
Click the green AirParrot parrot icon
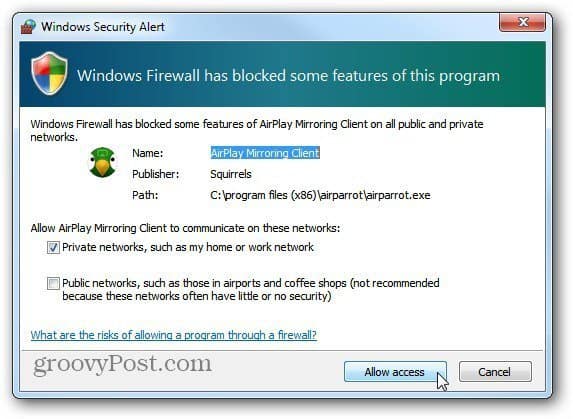(102, 163)
